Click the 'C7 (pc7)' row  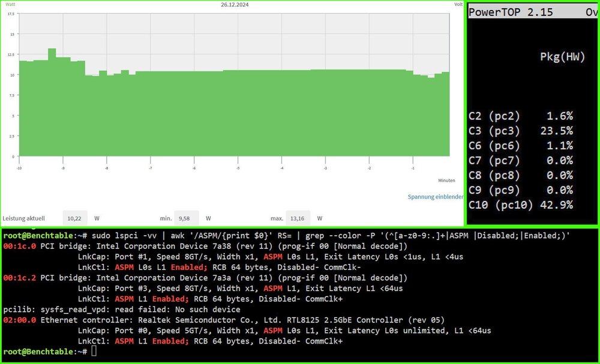tap(521, 161)
